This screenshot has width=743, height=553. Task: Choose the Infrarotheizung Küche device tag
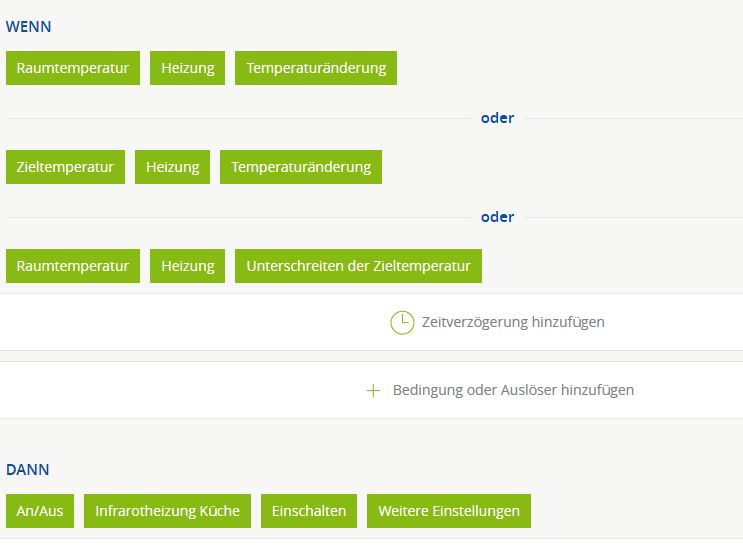(x=167, y=511)
